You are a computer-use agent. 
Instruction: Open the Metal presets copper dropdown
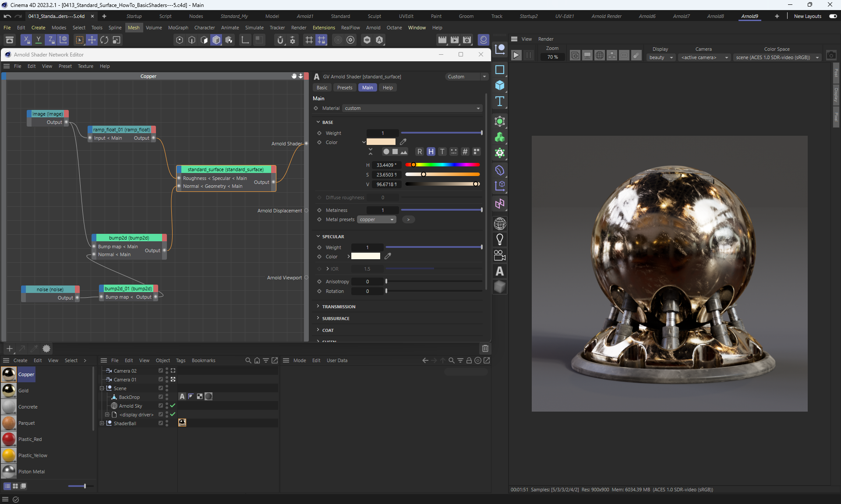click(376, 220)
